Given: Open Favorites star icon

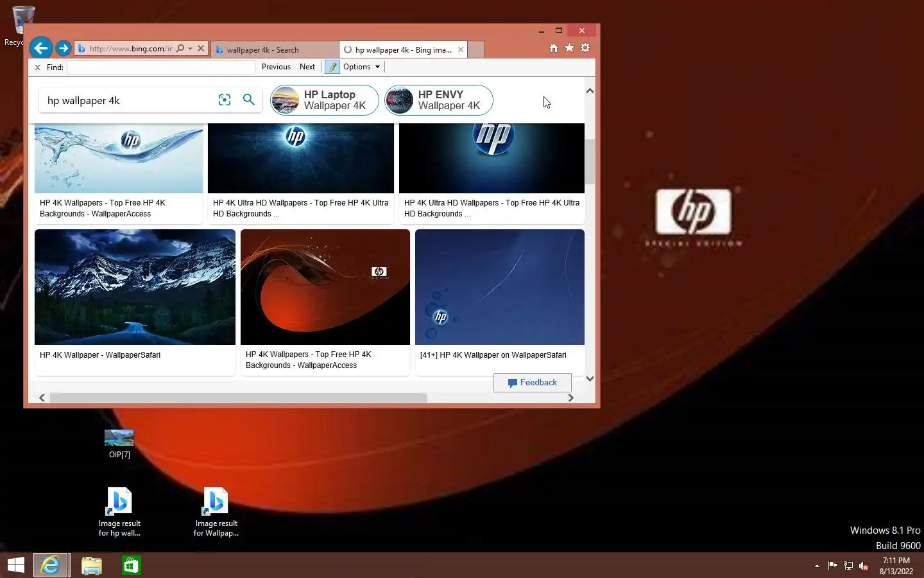Looking at the screenshot, I should click(x=569, y=48).
